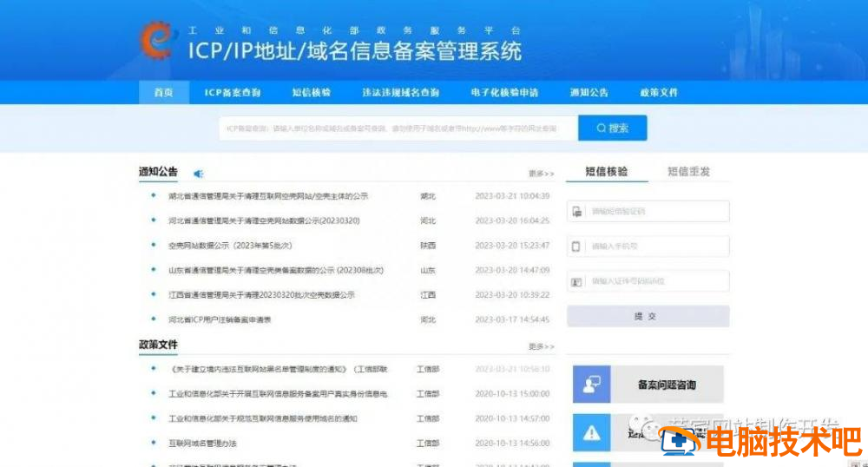Click the 江西 province label
Image resolution: width=868 pixels, height=467 pixels.
pos(428,295)
